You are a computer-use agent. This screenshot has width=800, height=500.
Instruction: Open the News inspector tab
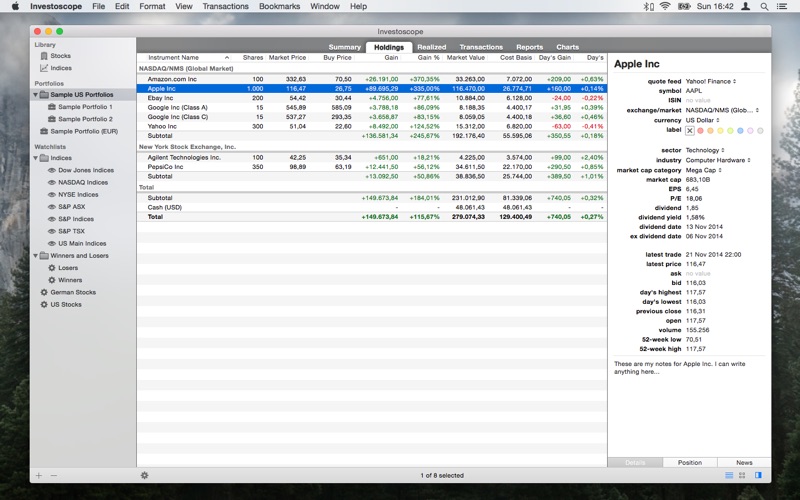click(x=744, y=462)
